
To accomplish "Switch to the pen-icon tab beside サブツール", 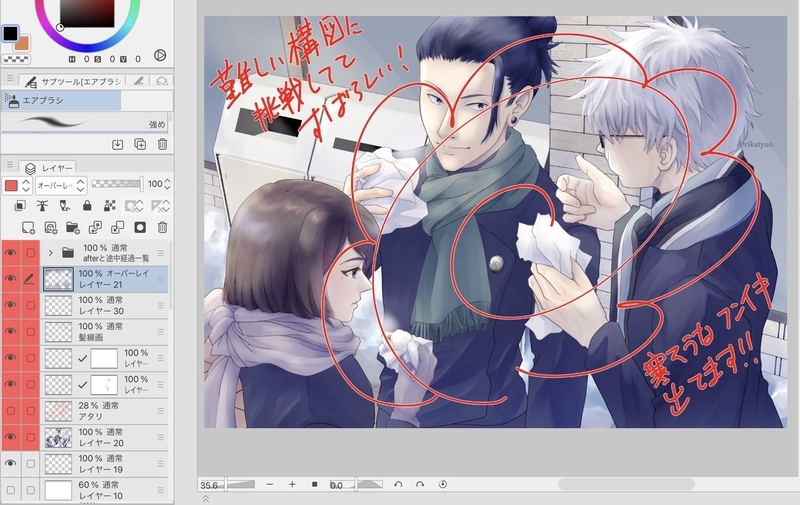I will click(x=138, y=81).
